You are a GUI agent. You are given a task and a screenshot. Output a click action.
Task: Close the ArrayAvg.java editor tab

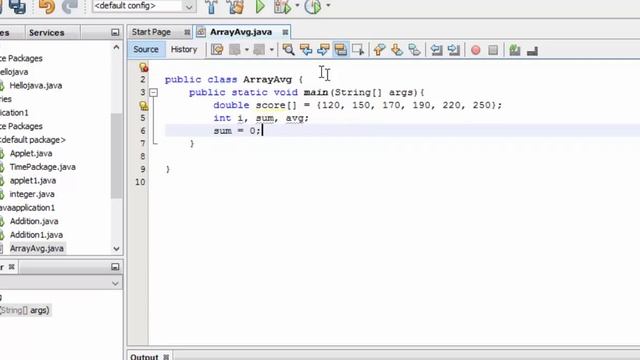(285, 32)
